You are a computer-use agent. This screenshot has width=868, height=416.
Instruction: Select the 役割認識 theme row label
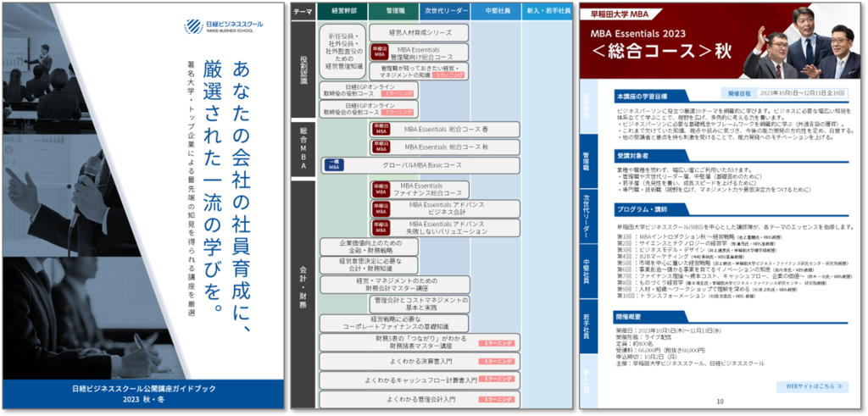[x=303, y=69]
